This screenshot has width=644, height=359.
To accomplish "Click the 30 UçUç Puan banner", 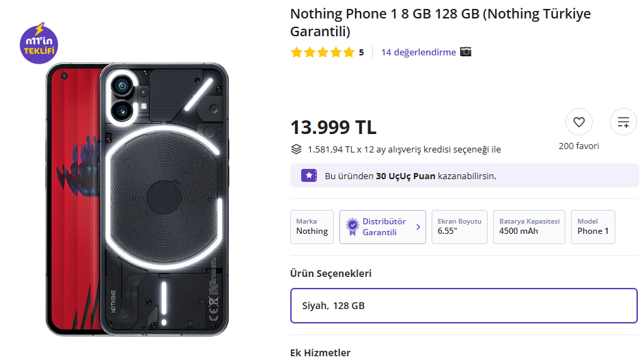I will click(x=464, y=176).
